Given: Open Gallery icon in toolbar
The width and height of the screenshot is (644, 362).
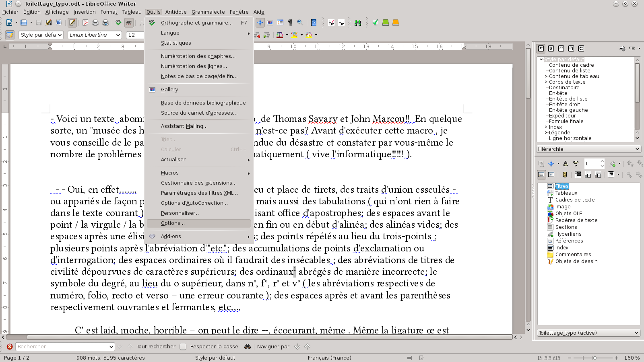Looking at the screenshot, I should (x=270, y=23).
